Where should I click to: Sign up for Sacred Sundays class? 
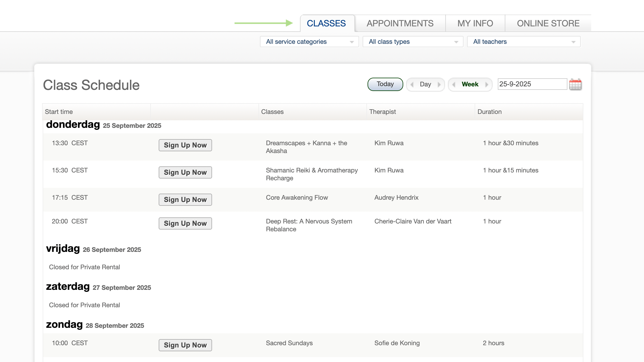pyautogui.click(x=185, y=345)
